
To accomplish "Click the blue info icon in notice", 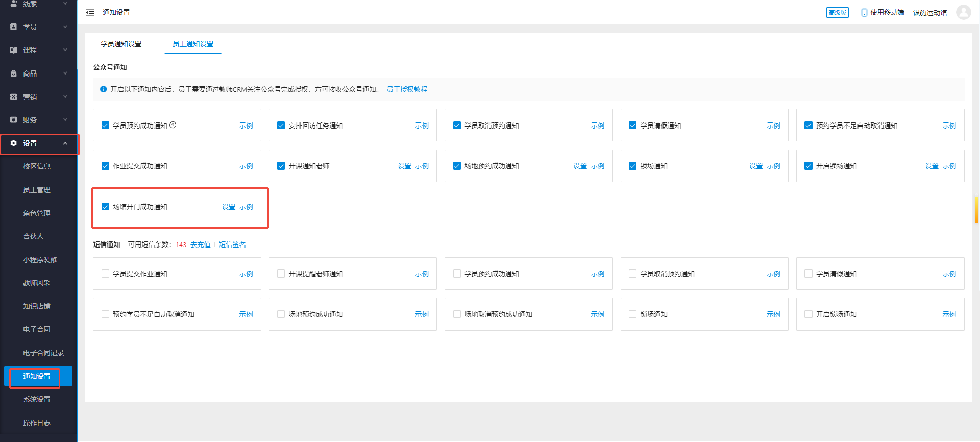I will (x=104, y=89).
